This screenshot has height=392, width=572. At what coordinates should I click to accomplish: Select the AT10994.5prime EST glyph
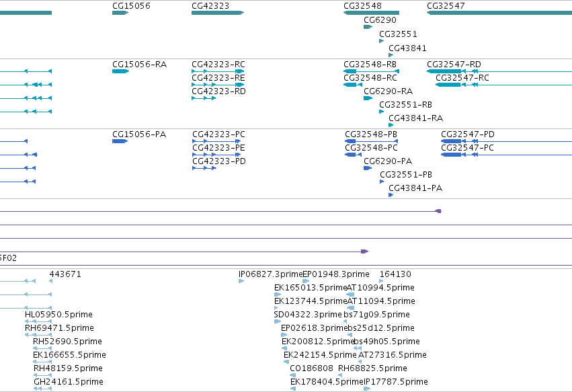350,295
